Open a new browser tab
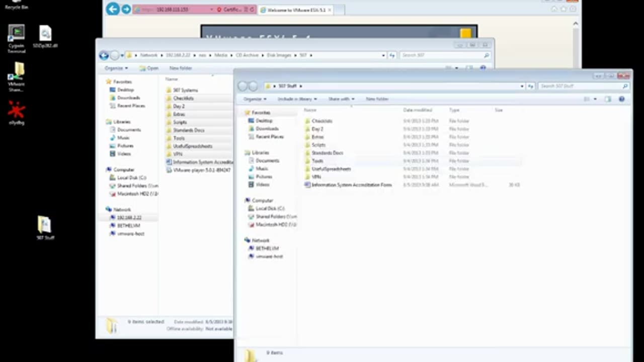Screen dimensions: 644x362 click(339, 10)
